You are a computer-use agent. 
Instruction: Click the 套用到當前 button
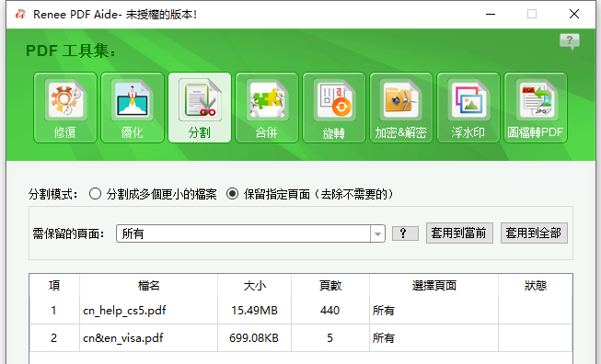click(x=459, y=233)
